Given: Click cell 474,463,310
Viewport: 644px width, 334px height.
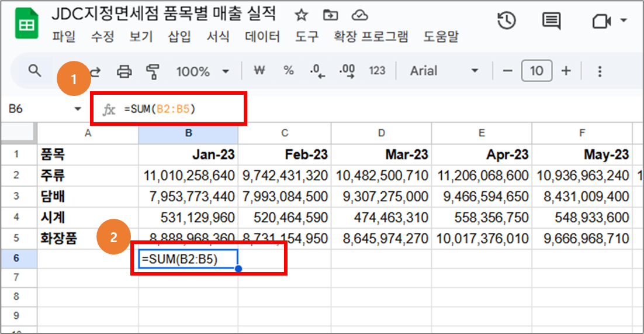Looking at the screenshot, I should 381,217.
